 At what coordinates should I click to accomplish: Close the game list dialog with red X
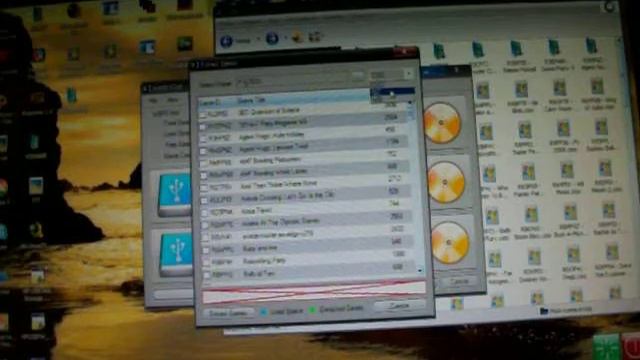(404, 52)
